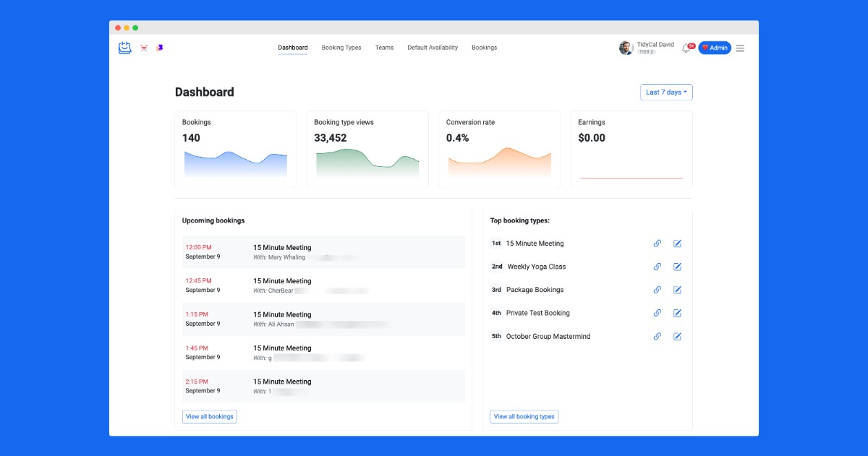Viewport: 868px width, 456px height.
Task: Edit the Private Test Booking type
Action: pyautogui.click(x=678, y=313)
